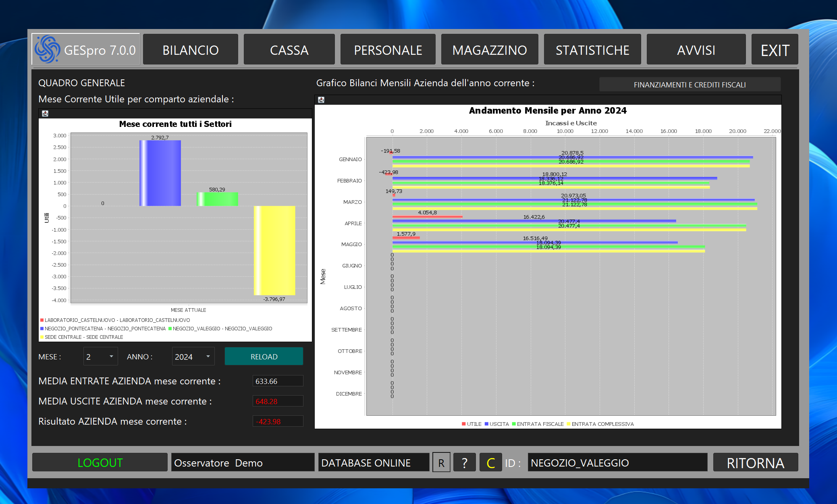Expand the MESE dropdown
The image size is (837, 504).
click(101, 357)
